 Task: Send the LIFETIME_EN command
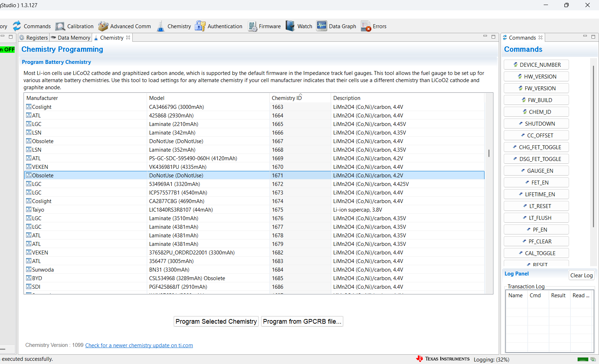(x=537, y=194)
